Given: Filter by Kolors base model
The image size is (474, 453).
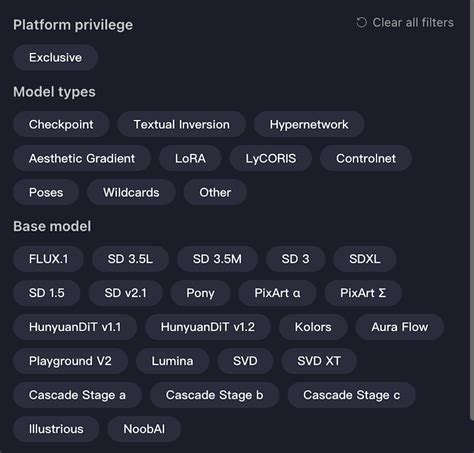Looking at the screenshot, I should (x=313, y=327).
